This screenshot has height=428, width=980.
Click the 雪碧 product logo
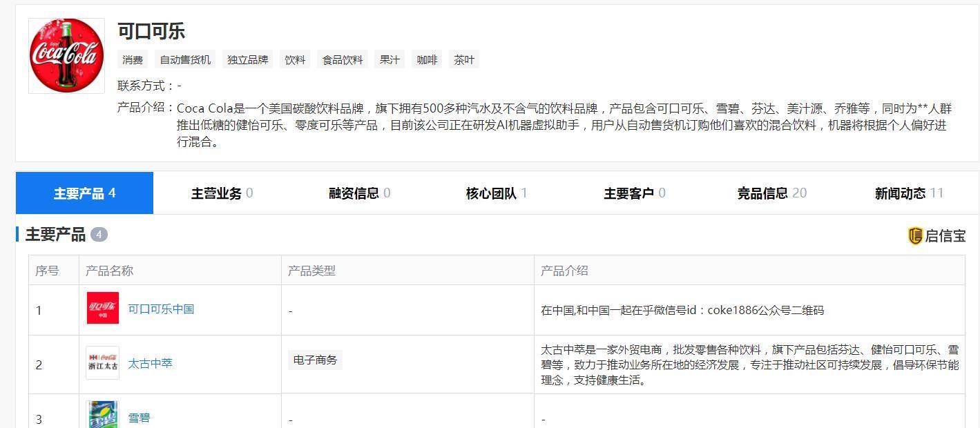[x=102, y=414]
